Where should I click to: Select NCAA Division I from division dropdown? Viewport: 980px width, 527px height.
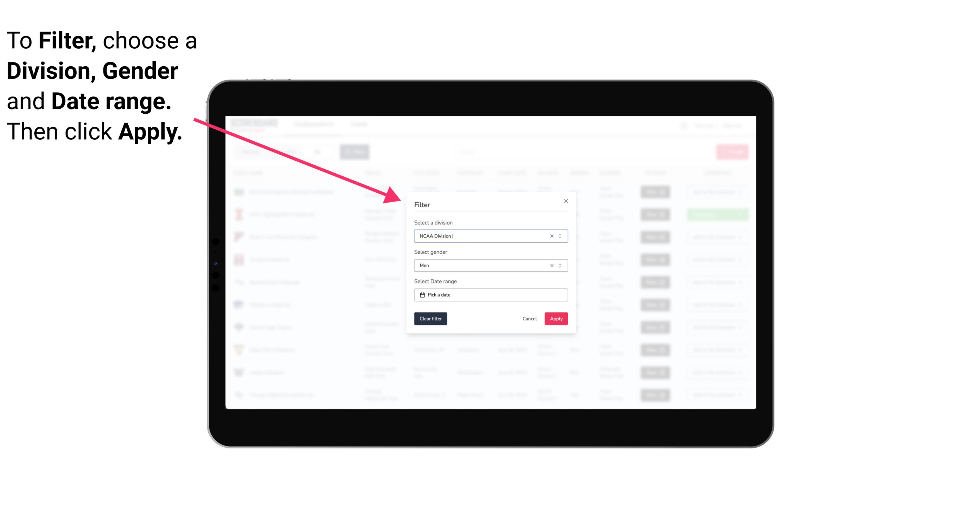(x=490, y=236)
